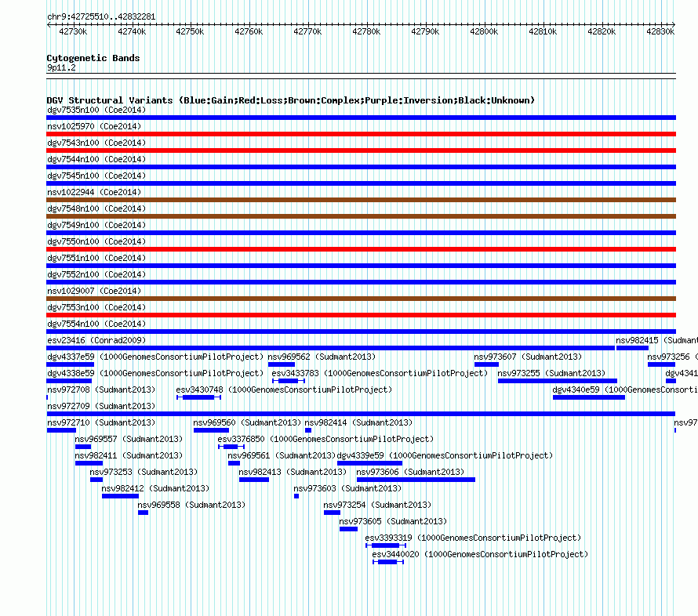Select the nsv972709 (Sudmant2013) label

[101, 406]
